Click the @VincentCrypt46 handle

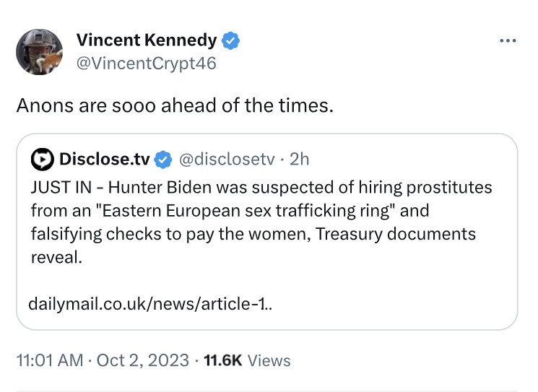tap(145, 64)
